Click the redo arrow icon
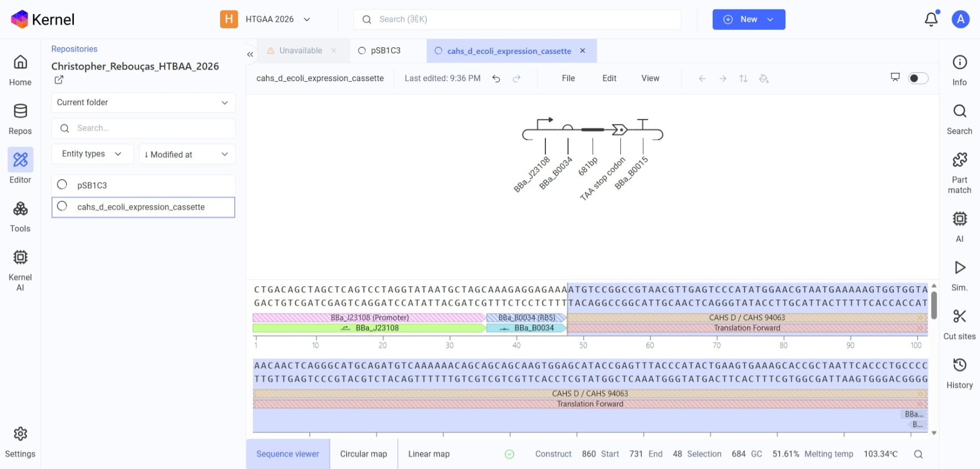 point(516,78)
